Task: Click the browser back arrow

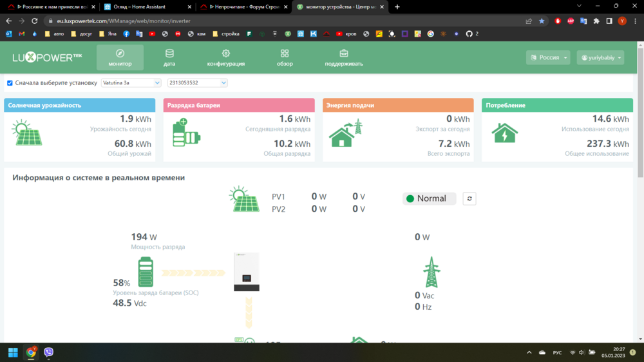Action: 9,21
